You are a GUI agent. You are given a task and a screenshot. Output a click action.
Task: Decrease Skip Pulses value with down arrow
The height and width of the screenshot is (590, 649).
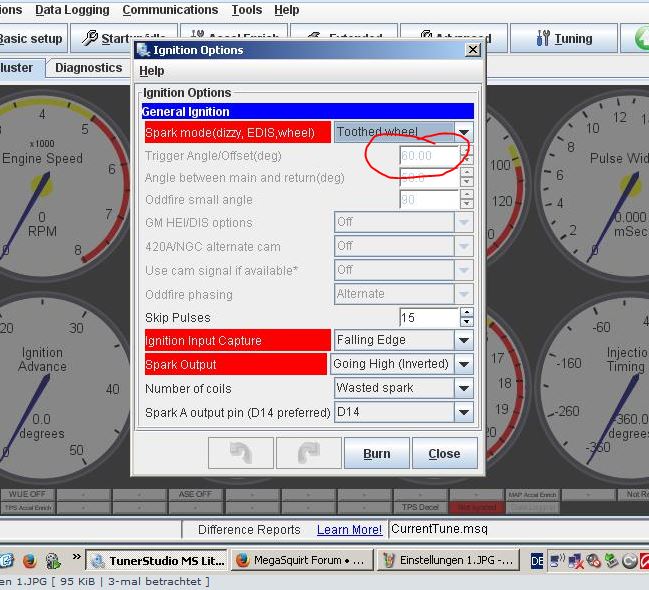point(466,322)
